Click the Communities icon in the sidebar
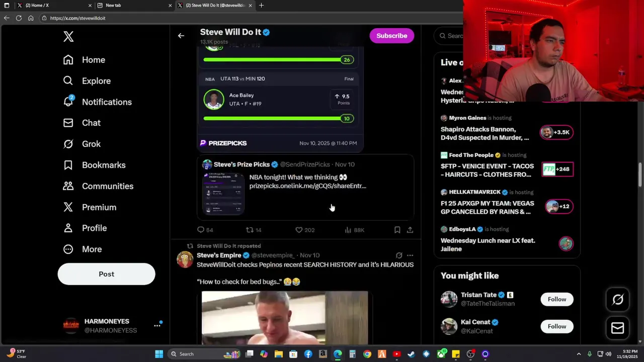This screenshot has height=362, width=644. [x=68, y=186]
